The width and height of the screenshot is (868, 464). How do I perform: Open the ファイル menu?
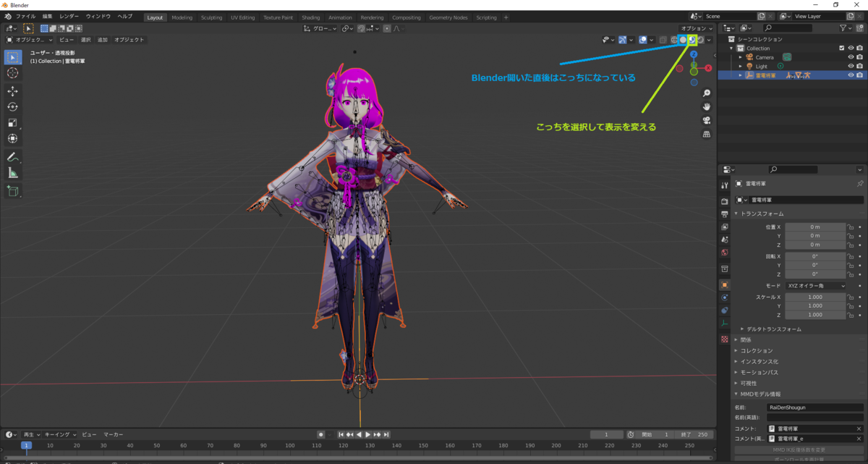click(x=25, y=16)
